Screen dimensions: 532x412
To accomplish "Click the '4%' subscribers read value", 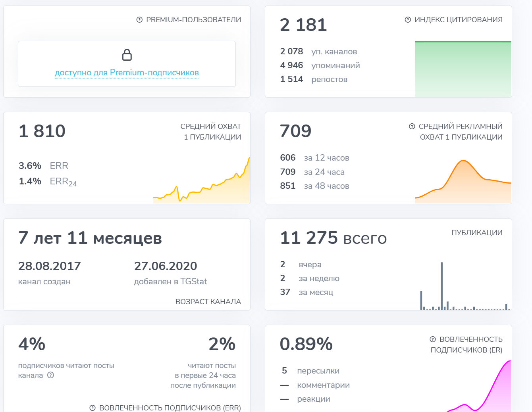I will click(32, 344).
